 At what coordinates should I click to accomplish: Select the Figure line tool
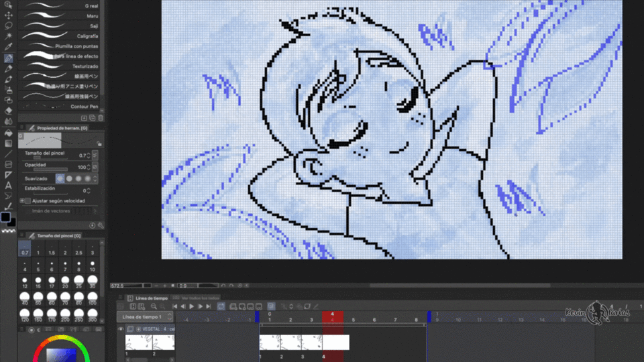tap(8, 154)
